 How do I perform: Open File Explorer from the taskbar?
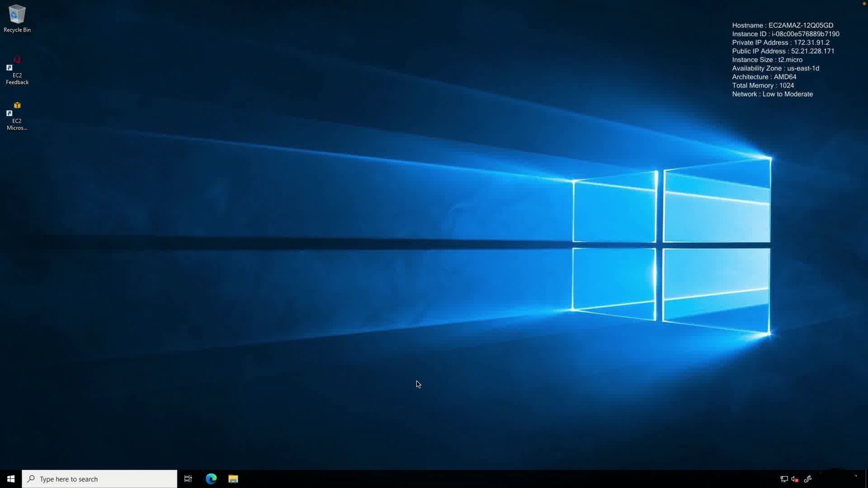tap(233, 479)
